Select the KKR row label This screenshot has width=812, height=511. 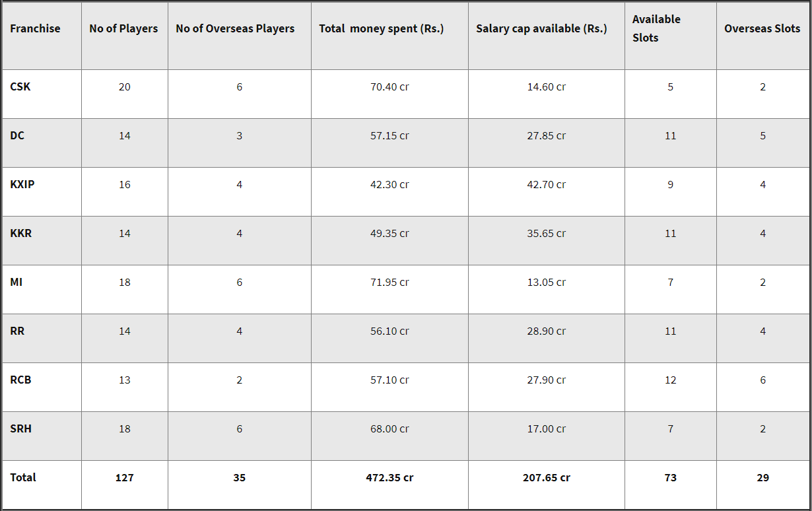point(21,233)
